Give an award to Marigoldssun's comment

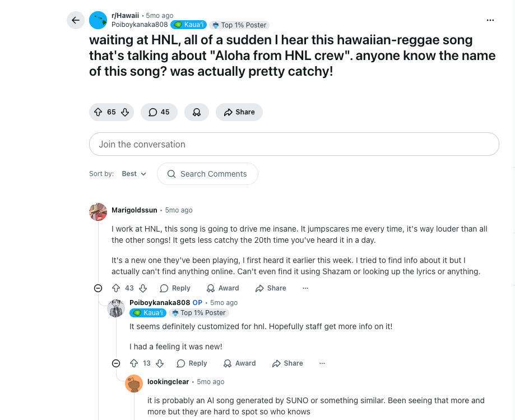pos(222,288)
